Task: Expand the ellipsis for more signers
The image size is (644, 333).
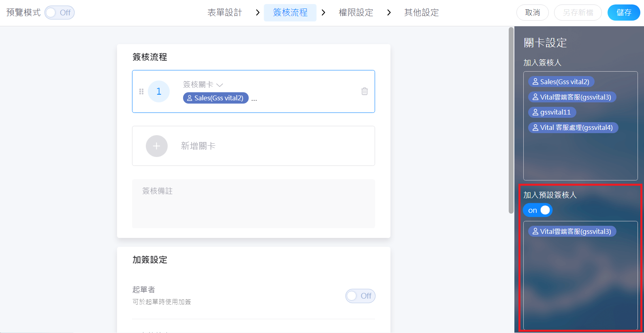Action: 254,99
